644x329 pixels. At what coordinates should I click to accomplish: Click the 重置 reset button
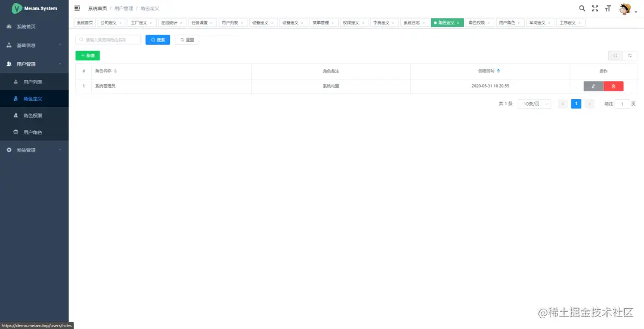(187, 40)
